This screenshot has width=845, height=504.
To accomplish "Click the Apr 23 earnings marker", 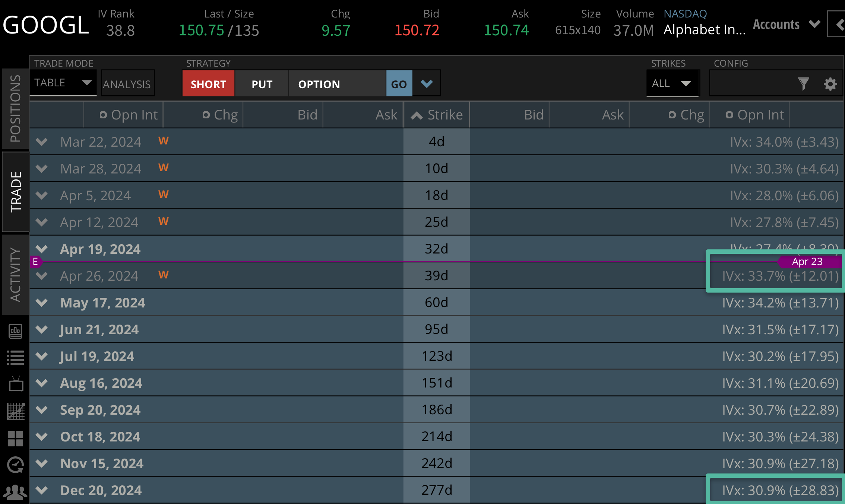I will coord(808,262).
